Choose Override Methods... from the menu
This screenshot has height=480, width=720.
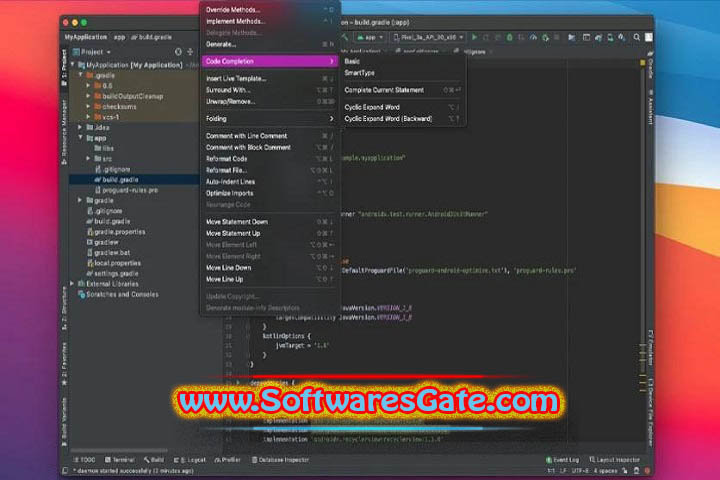point(270,10)
